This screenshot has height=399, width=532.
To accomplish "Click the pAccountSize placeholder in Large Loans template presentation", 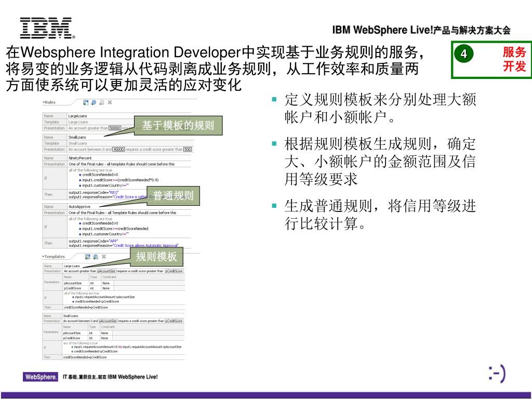I will click(107, 271).
